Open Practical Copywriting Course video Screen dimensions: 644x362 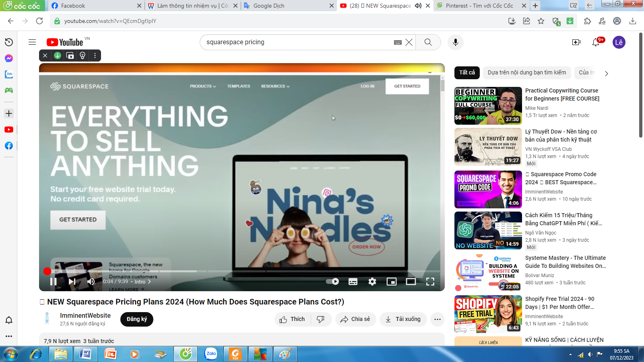point(562,95)
